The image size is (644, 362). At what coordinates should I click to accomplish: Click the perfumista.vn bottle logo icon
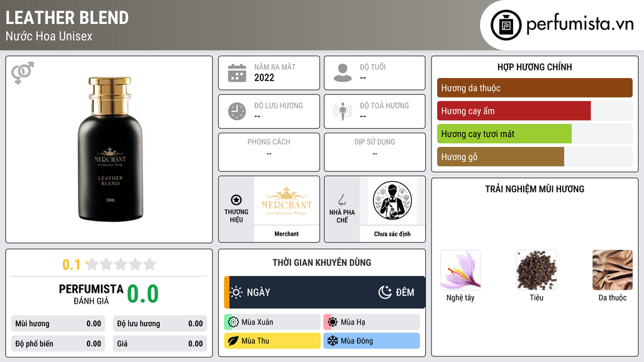[506, 25]
